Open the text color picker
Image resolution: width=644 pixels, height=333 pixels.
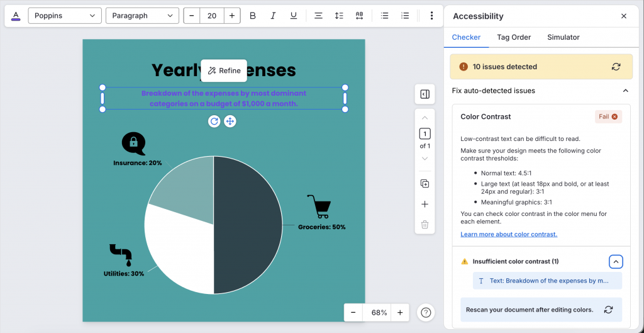click(16, 16)
